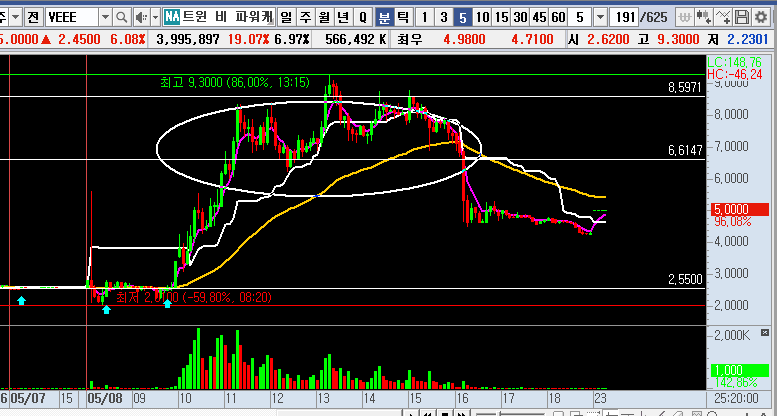
Task: Open chart settings with the gear icon
Action: 761,18
